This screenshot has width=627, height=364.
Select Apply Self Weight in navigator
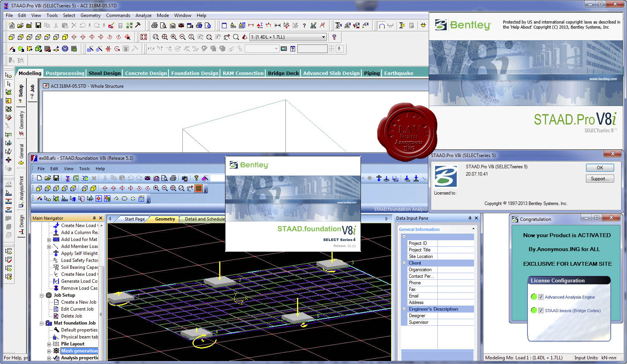pos(79,253)
